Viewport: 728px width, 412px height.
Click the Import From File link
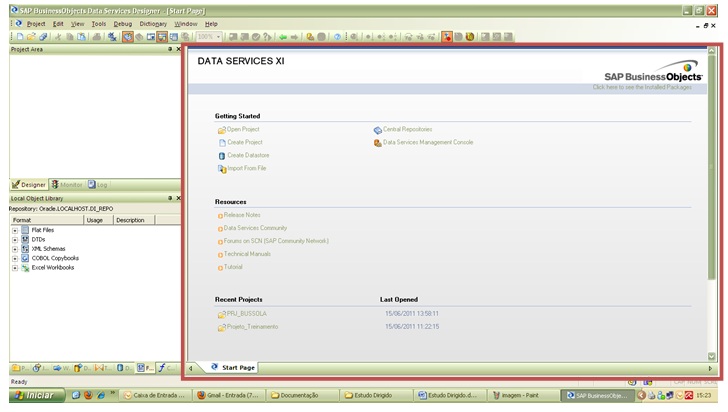tap(247, 168)
